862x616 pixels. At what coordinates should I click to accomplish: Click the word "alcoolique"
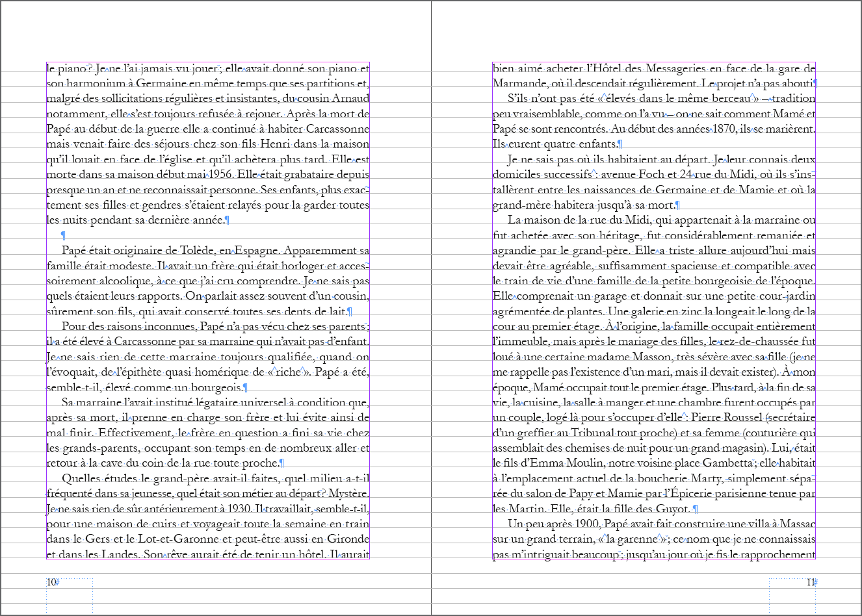(x=124, y=281)
